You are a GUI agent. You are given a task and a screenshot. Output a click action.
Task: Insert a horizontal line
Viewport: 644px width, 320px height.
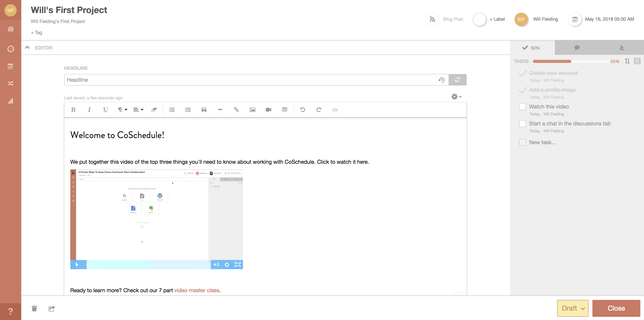click(x=220, y=110)
